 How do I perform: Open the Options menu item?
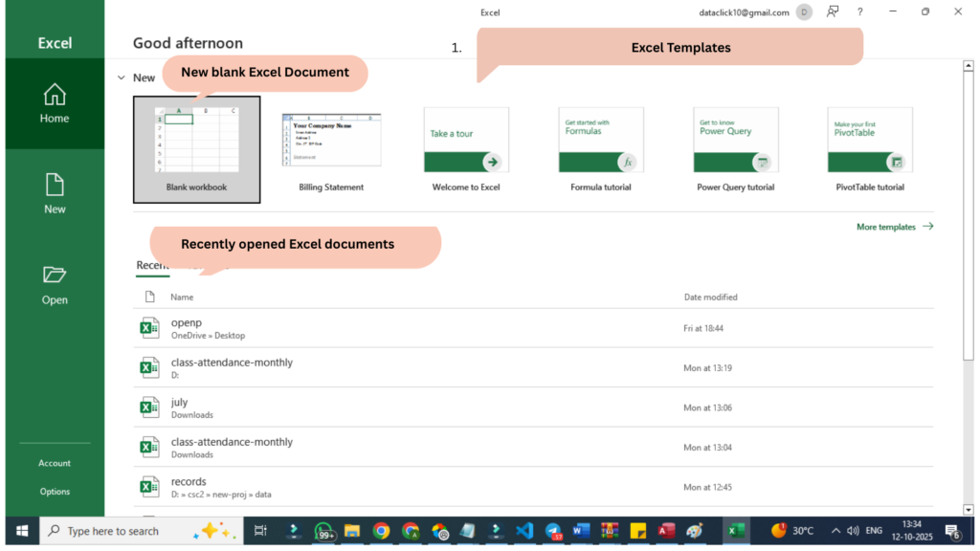(x=55, y=492)
